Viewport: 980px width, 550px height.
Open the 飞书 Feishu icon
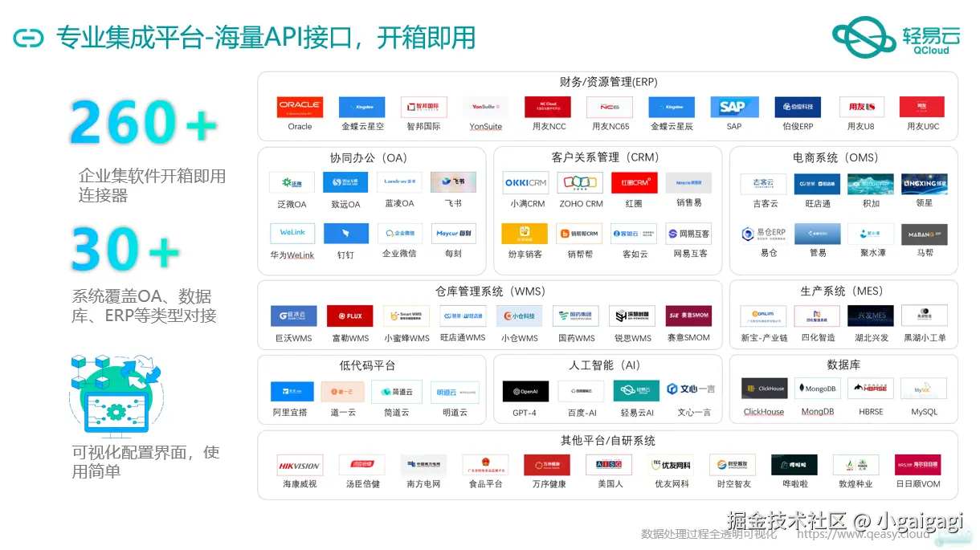coord(452,182)
